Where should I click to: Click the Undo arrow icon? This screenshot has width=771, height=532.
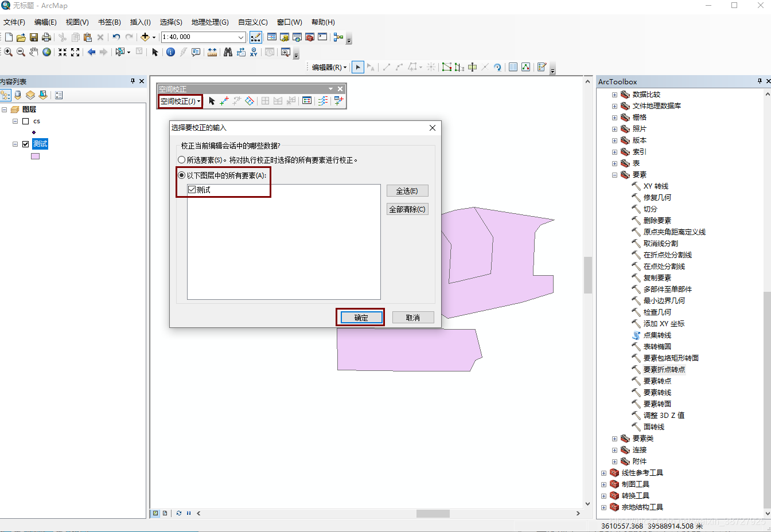[116, 37]
